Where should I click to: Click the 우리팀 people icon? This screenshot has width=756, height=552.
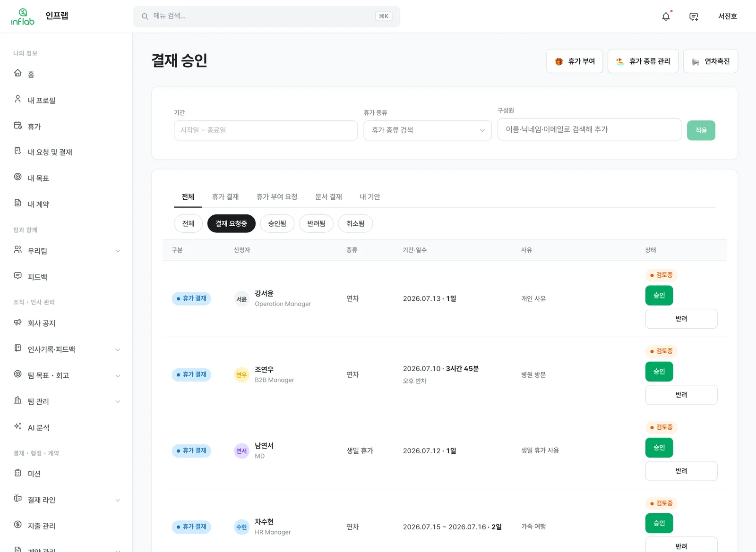click(18, 249)
